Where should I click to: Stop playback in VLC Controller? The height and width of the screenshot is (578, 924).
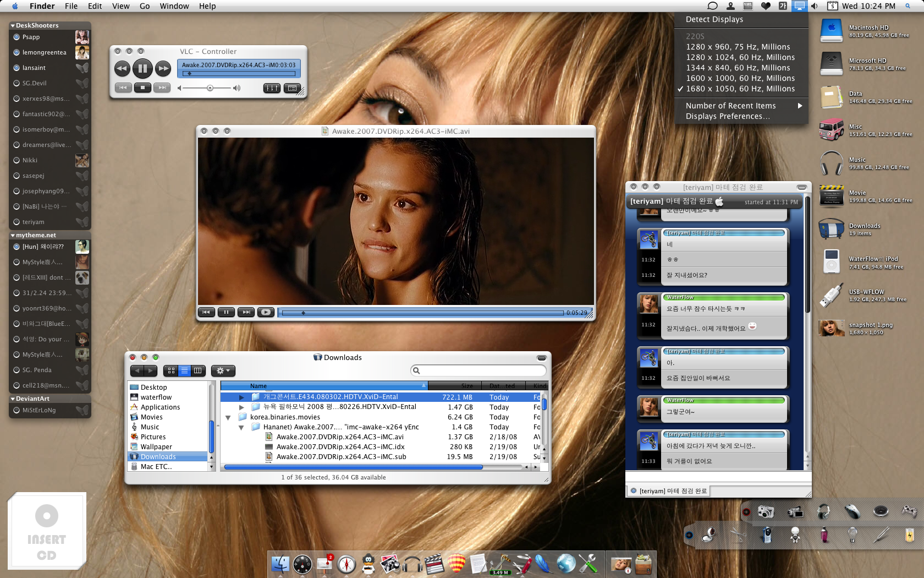point(142,88)
